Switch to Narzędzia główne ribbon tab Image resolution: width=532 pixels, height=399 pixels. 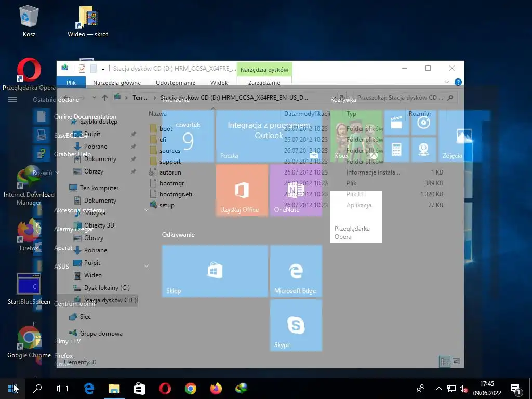(x=117, y=83)
